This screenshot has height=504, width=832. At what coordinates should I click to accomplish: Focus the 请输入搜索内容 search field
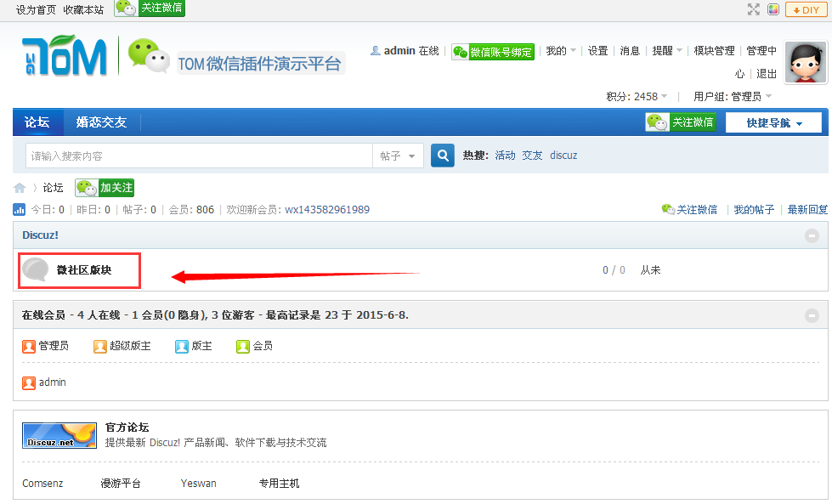(200, 156)
